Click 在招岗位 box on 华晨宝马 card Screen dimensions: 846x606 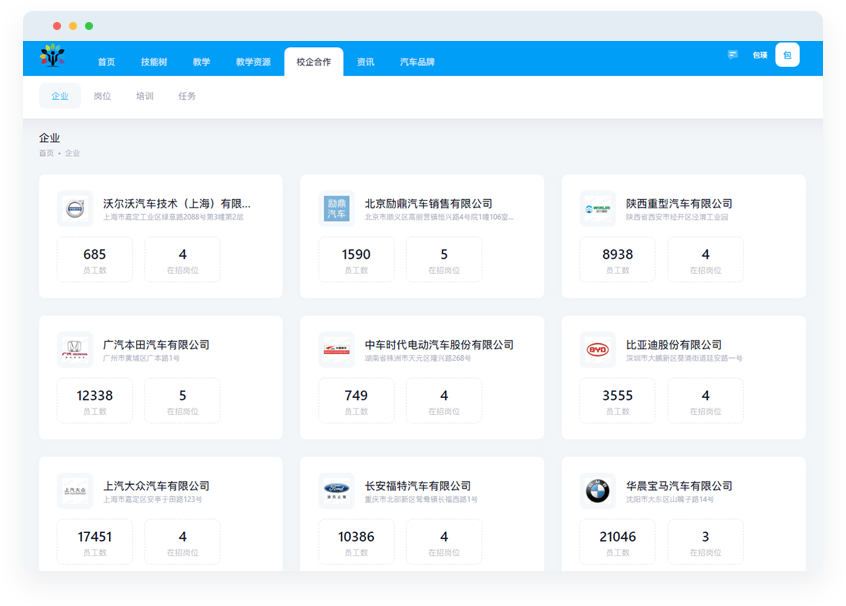tap(705, 542)
